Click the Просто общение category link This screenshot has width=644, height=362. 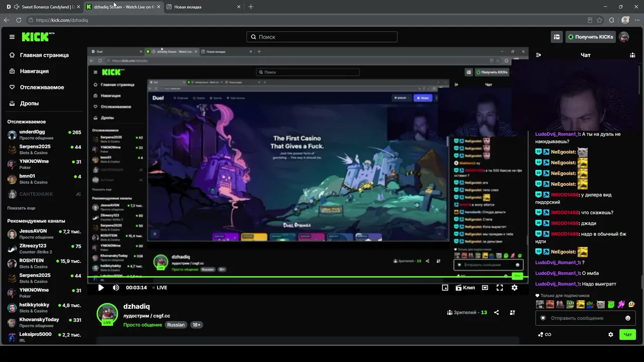(142, 325)
